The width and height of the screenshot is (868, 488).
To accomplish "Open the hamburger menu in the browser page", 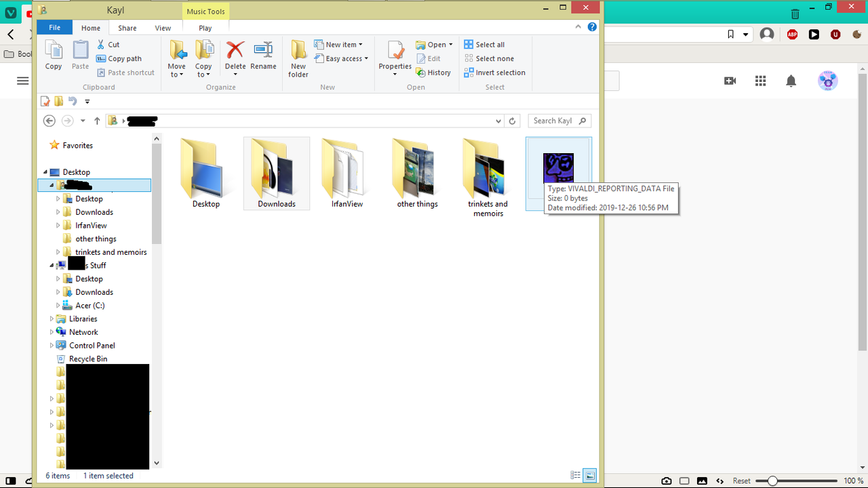I will pos(22,81).
